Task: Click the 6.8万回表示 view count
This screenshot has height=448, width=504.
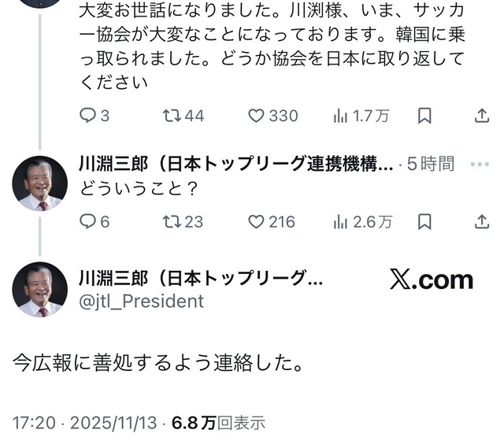Action: 219,423
